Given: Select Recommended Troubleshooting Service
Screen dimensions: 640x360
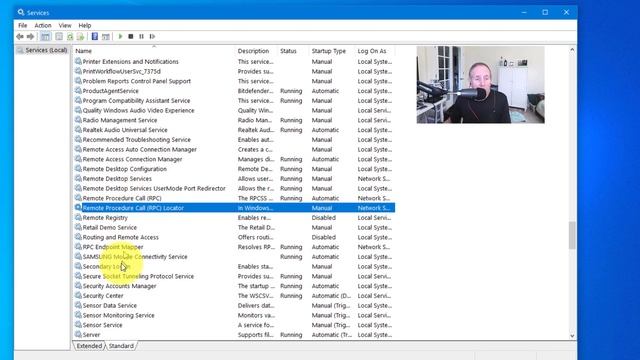Looking at the screenshot, I should pyautogui.click(x=137, y=140).
